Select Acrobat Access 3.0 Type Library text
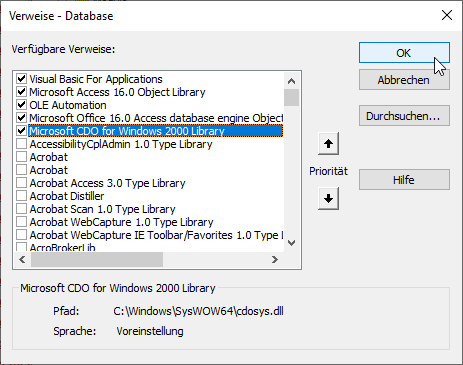Image resolution: width=463 pixels, height=365 pixels. pyautogui.click(x=107, y=183)
